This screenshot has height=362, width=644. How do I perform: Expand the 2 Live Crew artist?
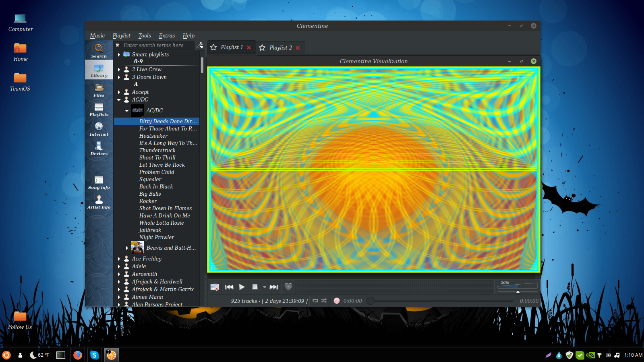point(119,69)
